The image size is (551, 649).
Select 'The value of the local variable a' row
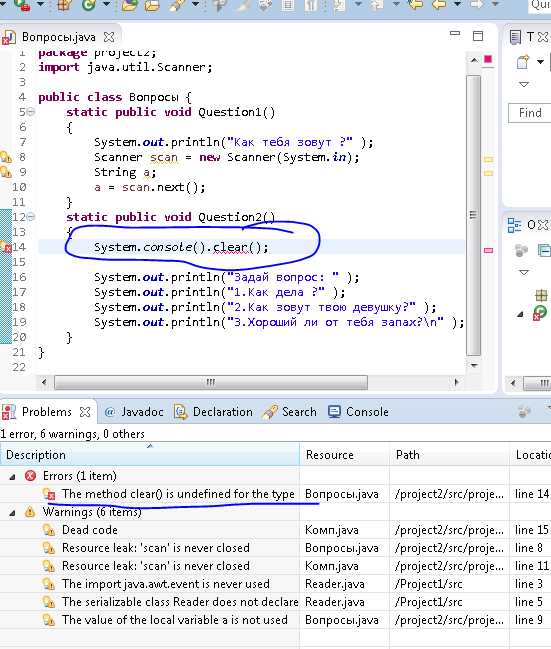tap(275, 620)
